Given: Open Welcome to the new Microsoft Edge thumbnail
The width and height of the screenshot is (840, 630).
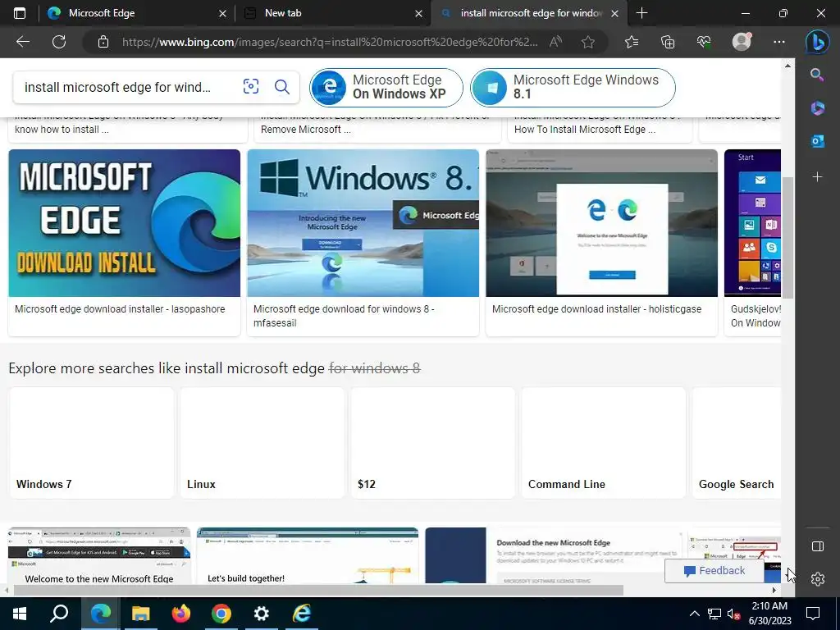Looking at the screenshot, I should [99, 555].
